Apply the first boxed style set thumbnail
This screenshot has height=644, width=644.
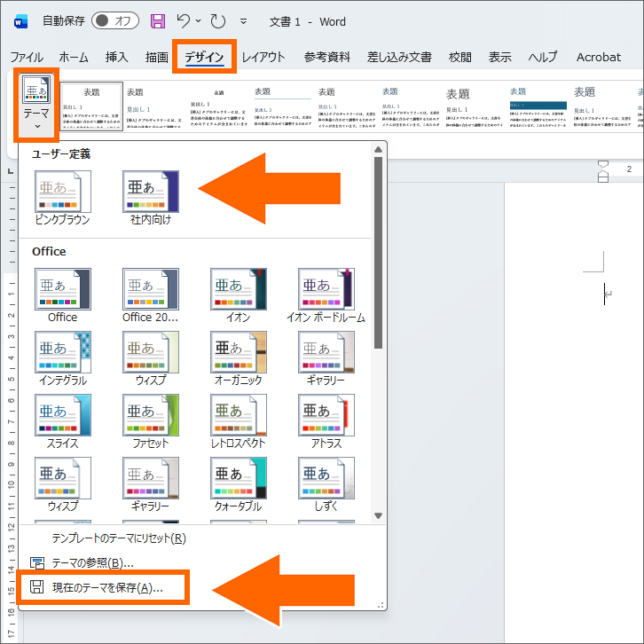point(91,106)
